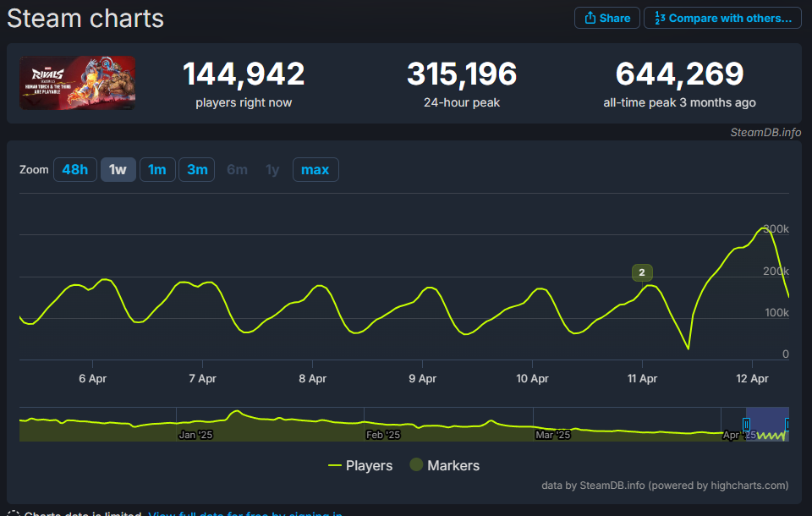Click the "9 Apr" axis label
Screen dimensions: 812x516
pyautogui.click(x=423, y=379)
